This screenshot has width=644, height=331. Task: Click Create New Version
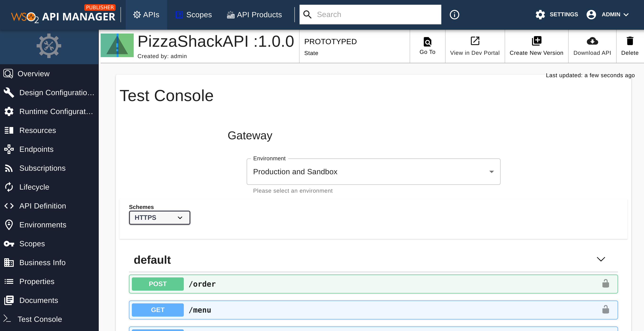(537, 46)
